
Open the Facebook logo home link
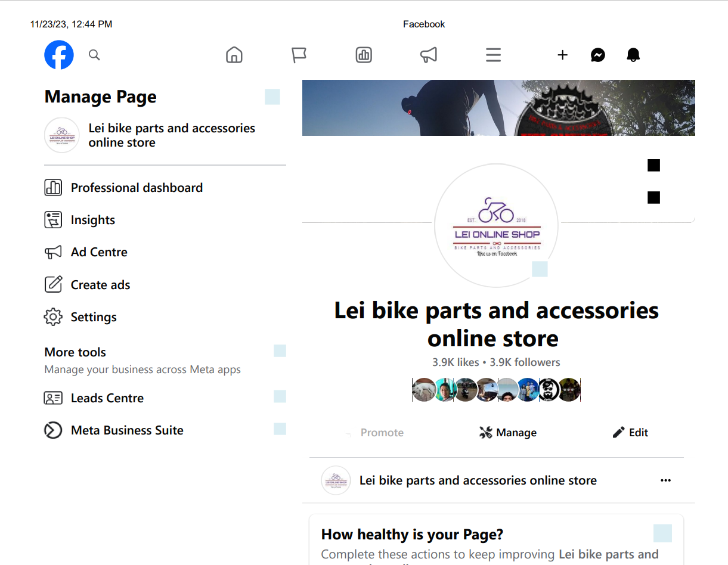coord(59,55)
